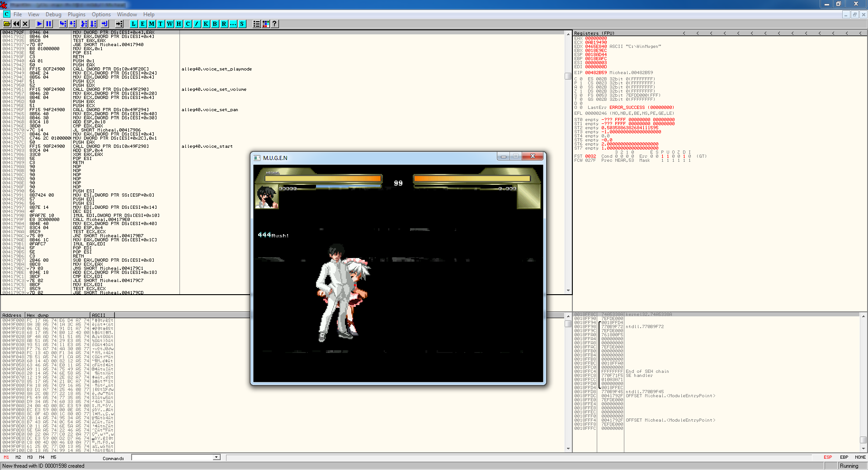Select memory bookmark M3 button
This screenshot has width=868, height=470.
30,457
